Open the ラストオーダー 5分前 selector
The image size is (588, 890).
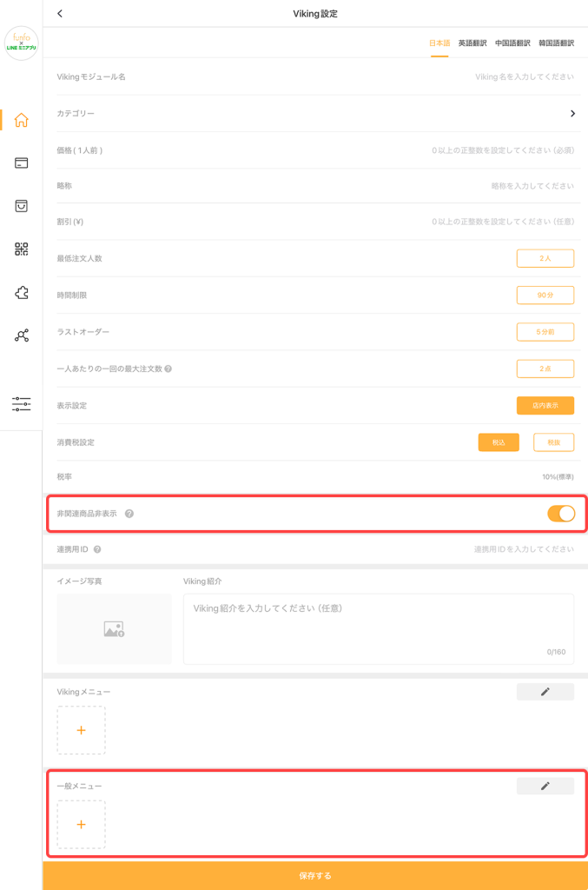click(x=545, y=332)
